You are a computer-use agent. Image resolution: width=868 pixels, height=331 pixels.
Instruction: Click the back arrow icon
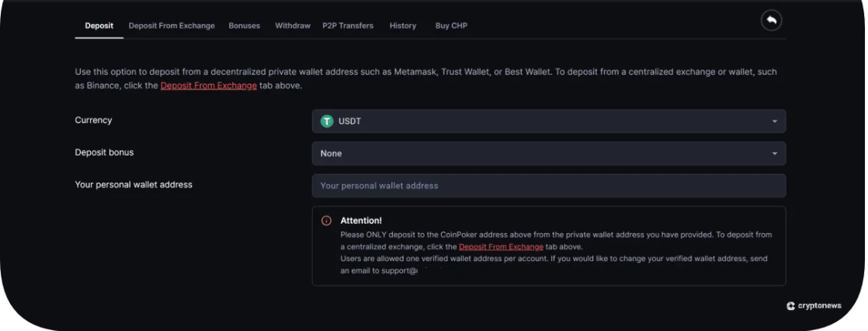tap(771, 21)
